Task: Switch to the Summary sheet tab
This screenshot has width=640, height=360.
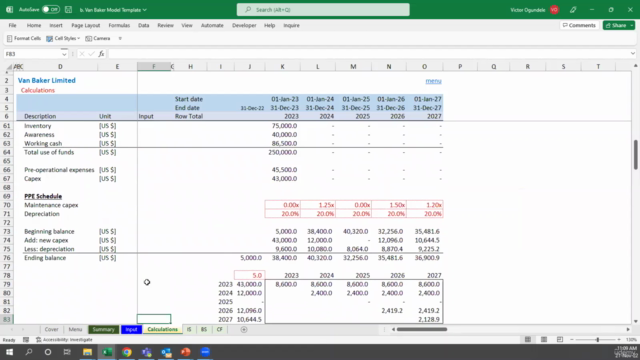Action: (x=103, y=329)
